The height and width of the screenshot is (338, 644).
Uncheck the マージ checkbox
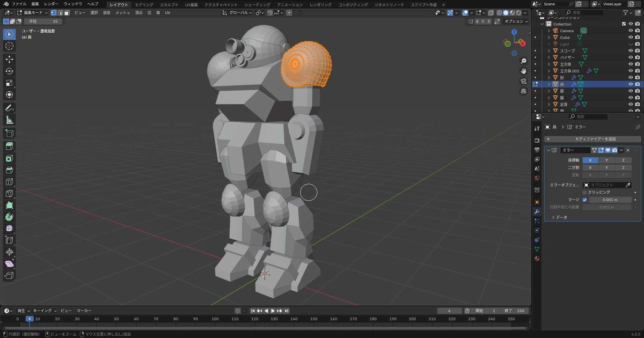585,200
